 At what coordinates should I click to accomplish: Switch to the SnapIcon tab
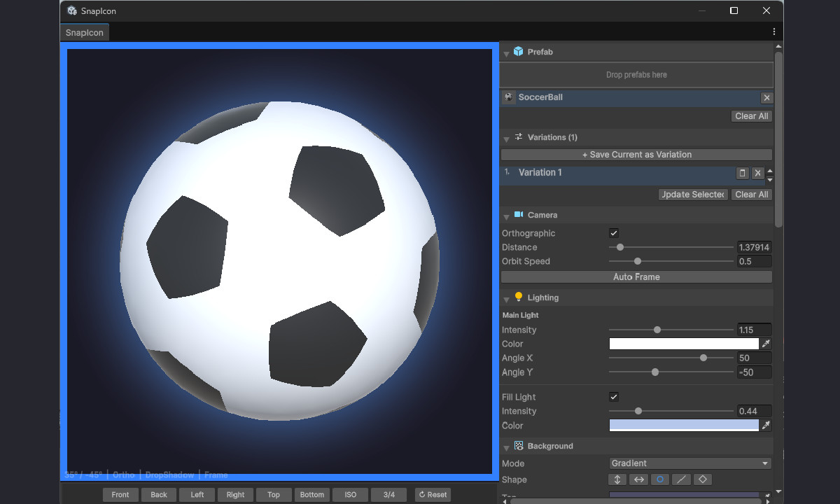click(x=83, y=32)
